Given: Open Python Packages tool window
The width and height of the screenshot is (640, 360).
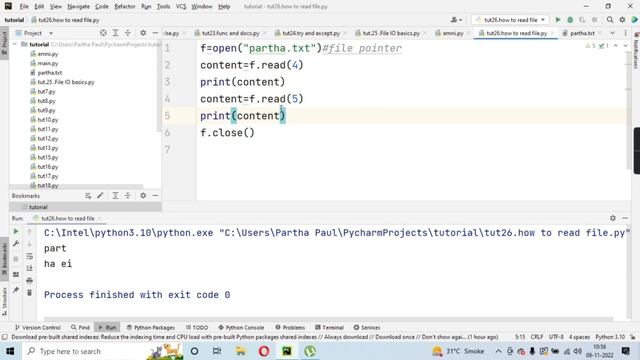Looking at the screenshot, I should click(151, 327).
